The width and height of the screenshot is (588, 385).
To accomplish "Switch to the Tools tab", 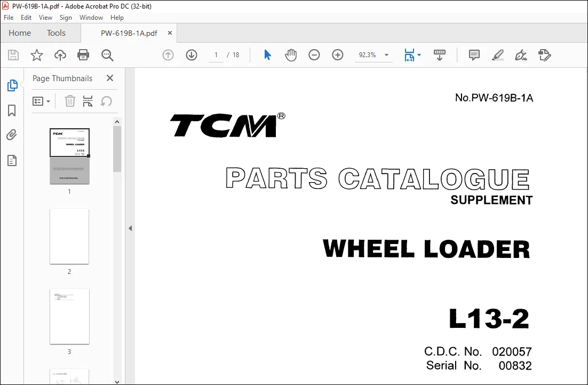I will (56, 33).
